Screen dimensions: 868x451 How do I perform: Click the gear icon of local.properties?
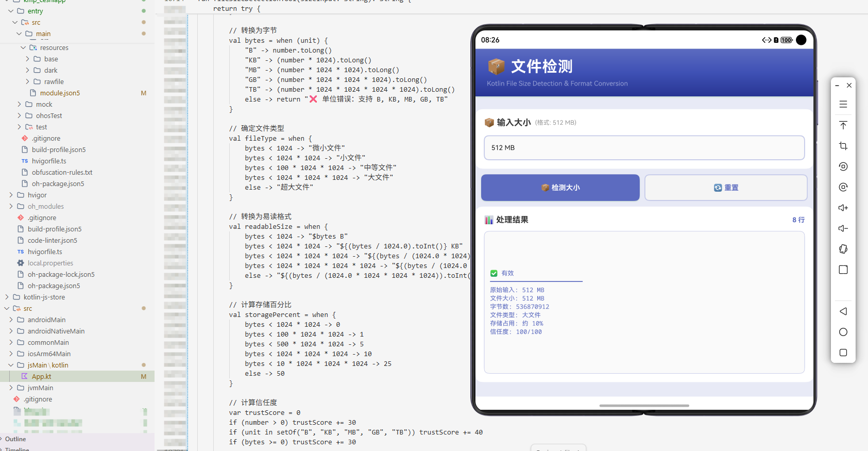(x=21, y=263)
